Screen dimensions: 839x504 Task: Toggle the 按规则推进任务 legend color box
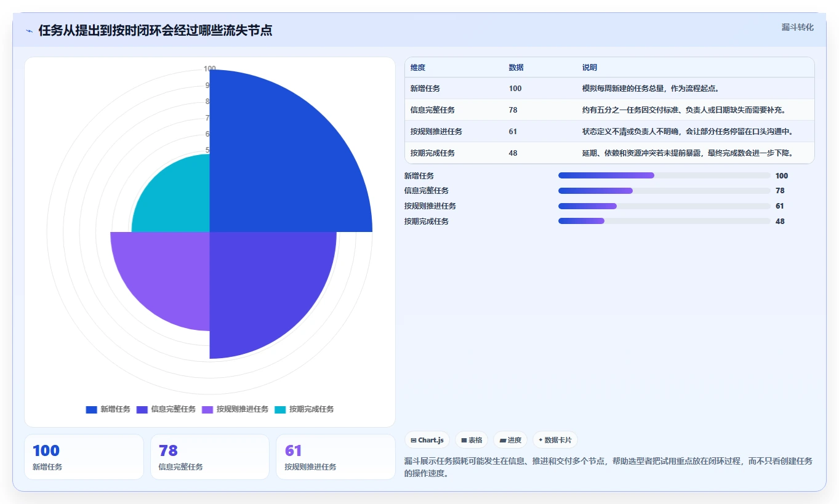coord(207,409)
